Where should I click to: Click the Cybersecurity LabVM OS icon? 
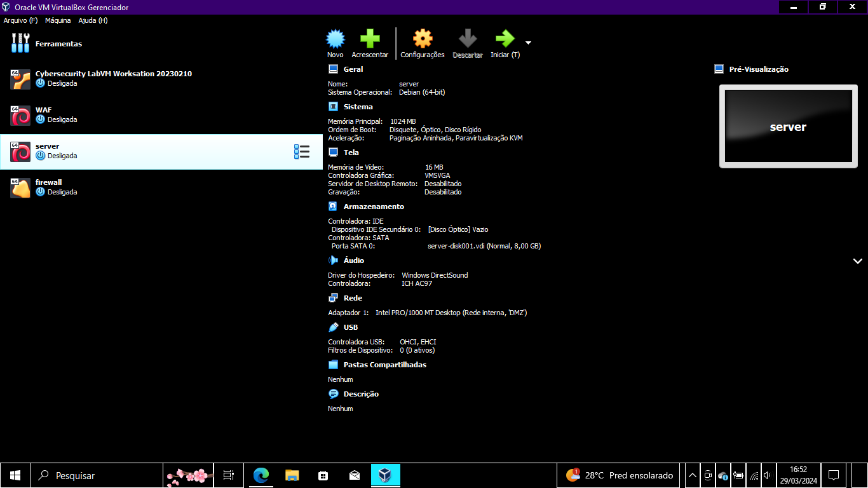coord(20,79)
